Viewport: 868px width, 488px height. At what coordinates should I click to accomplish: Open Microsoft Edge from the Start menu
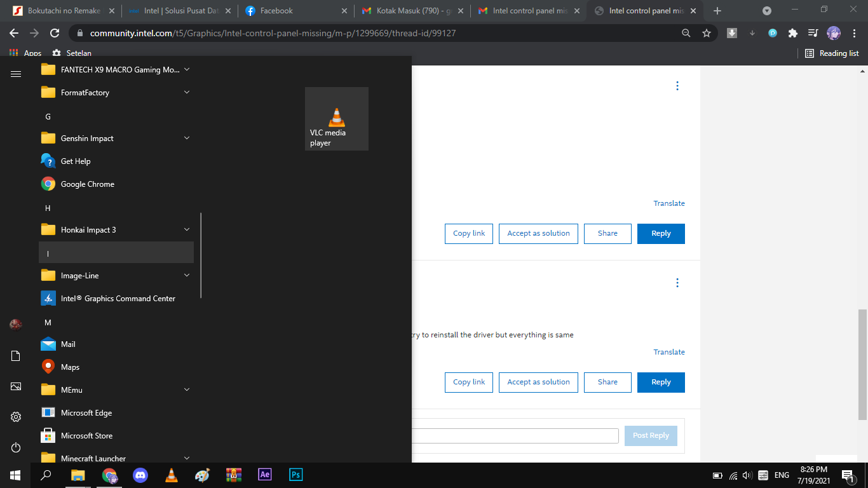click(x=85, y=412)
